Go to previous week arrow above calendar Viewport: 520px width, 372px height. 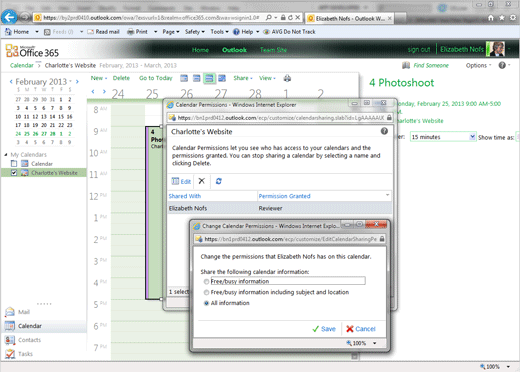(93, 91)
